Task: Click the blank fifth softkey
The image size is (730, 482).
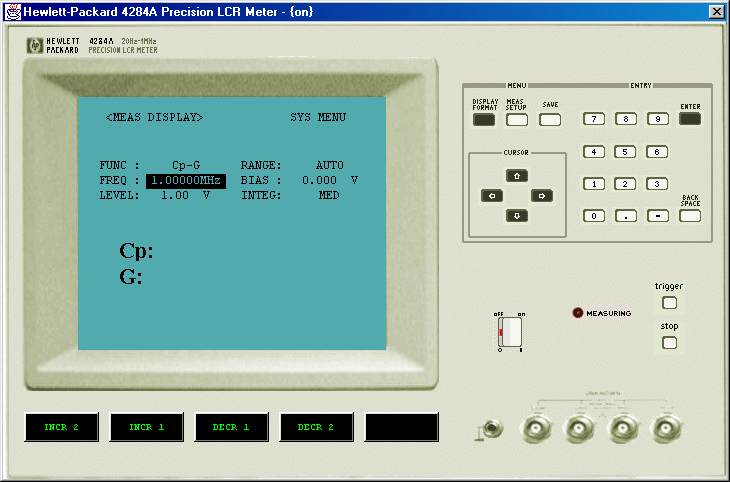Action: coord(402,427)
